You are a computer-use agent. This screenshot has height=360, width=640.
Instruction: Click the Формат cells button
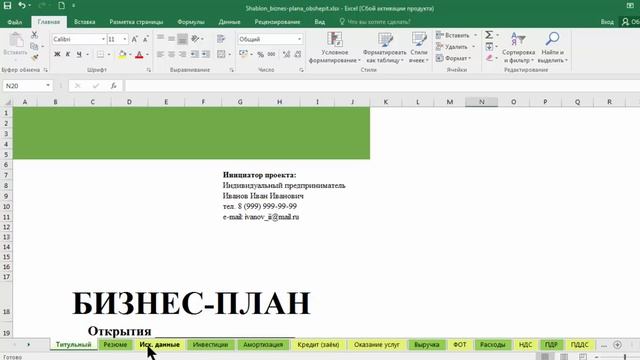pyautogui.click(x=453, y=58)
